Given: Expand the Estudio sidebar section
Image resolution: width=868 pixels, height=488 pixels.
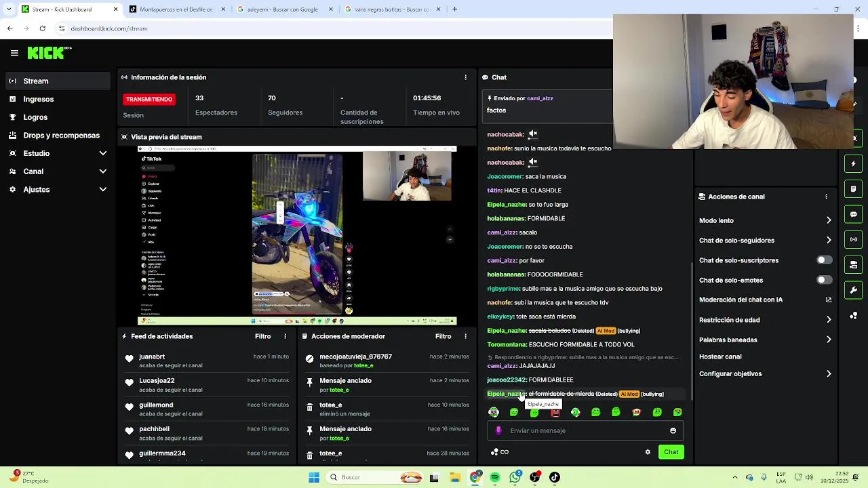Looking at the screenshot, I should pos(103,153).
